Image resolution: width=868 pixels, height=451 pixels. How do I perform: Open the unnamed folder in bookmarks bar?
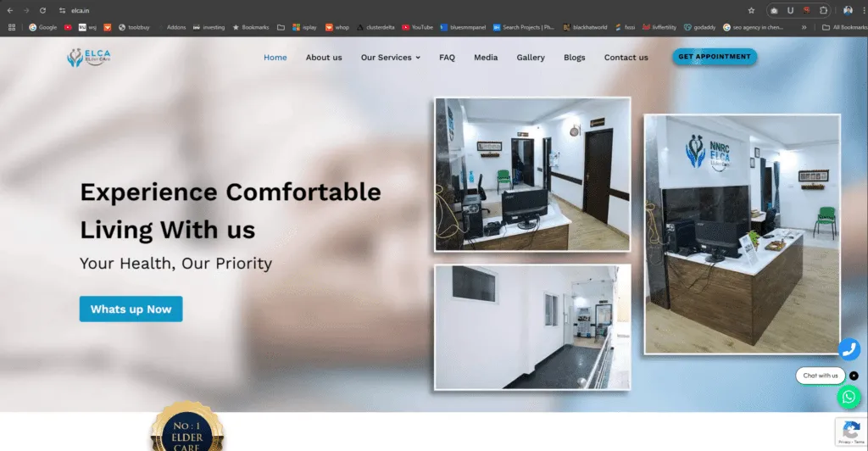(281, 27)
